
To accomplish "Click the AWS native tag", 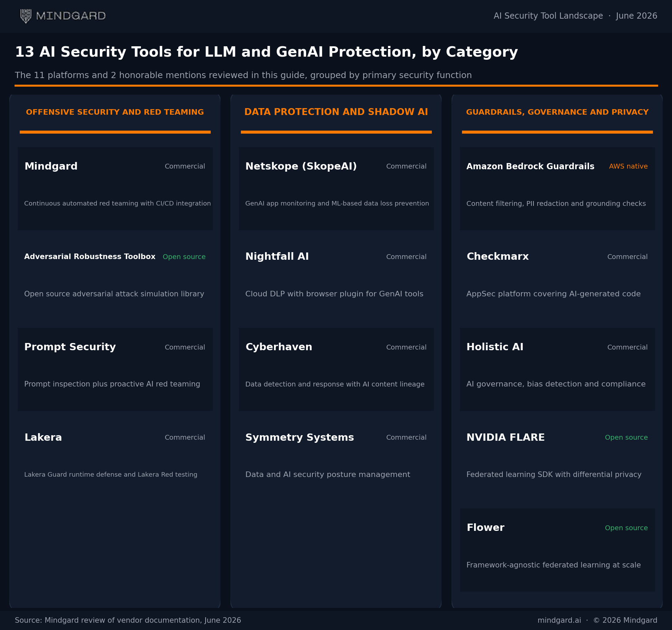I will click(628, 166).
